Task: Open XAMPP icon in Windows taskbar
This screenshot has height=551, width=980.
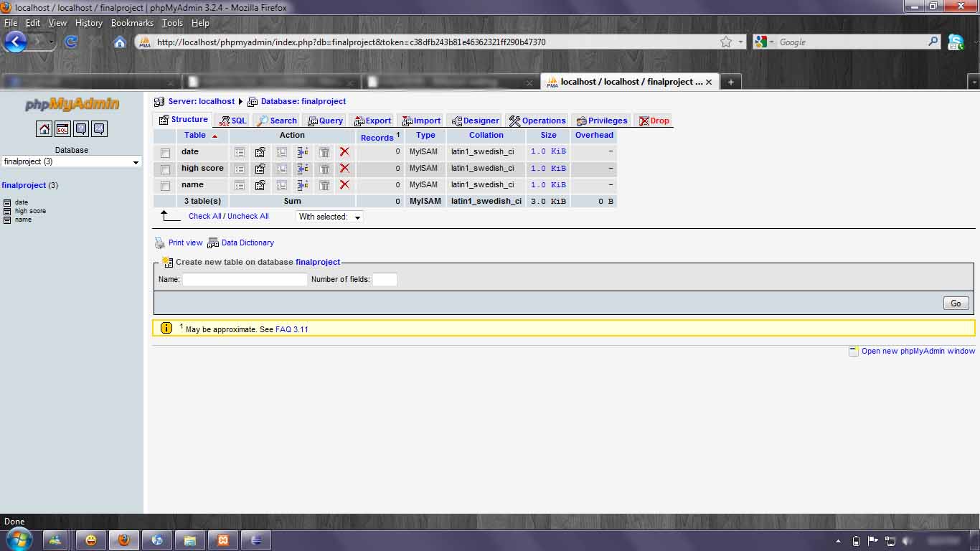Action: [222, 540]
